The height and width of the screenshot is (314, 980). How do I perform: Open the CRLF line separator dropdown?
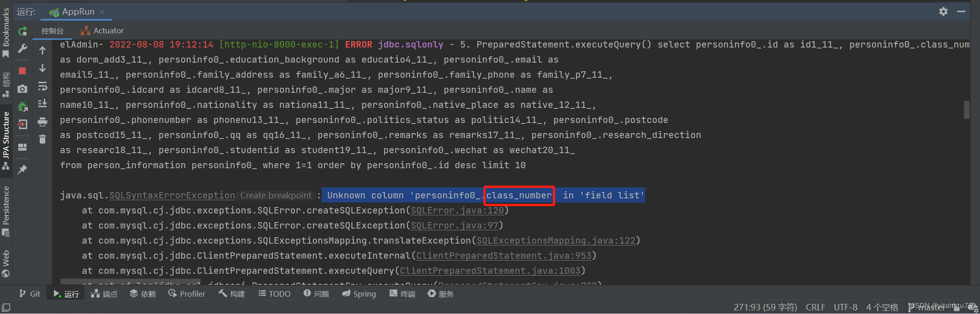coord(816,307)
